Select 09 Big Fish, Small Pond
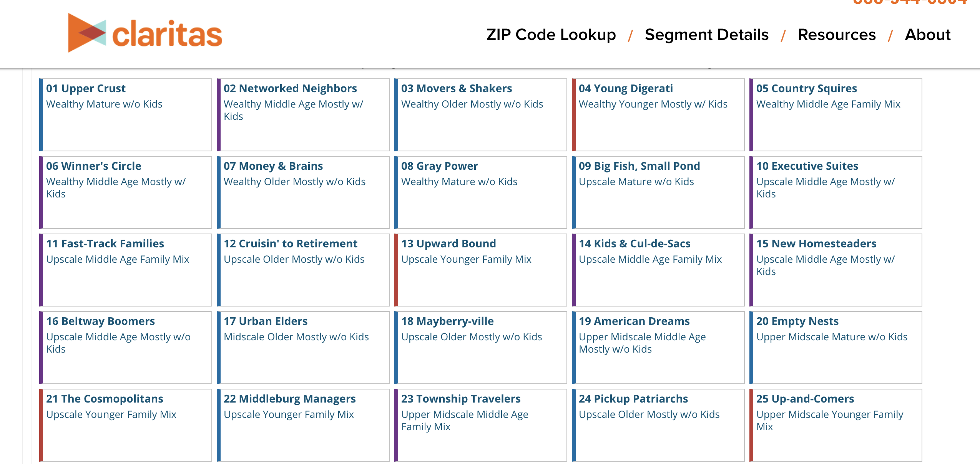The image size is (980, 464). [658, 192]
